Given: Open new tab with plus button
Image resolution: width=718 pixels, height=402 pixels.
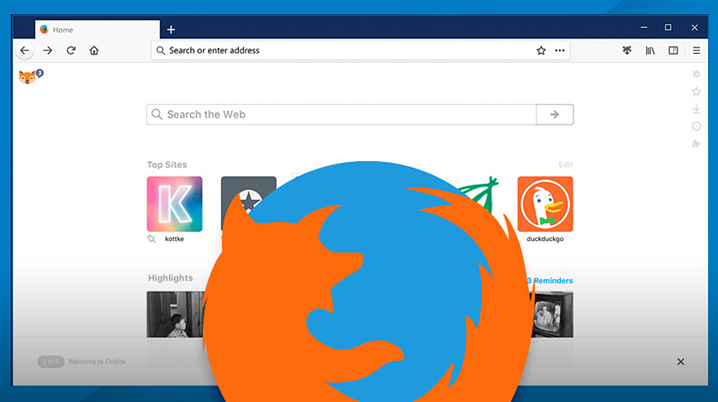Looking at the screenshot, I should click(171, 30).
